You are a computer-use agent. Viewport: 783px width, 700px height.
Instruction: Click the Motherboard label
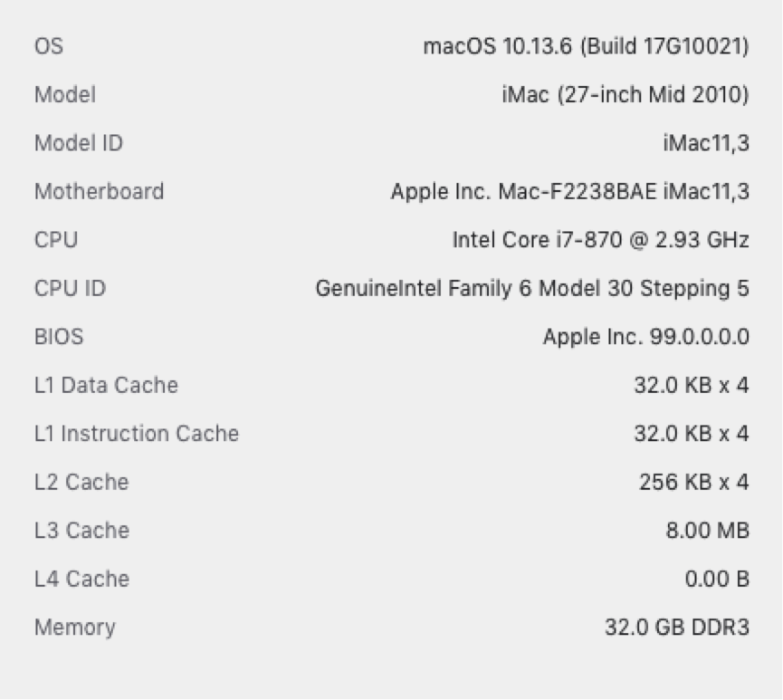pyautogui.click(x=99, y=191)
